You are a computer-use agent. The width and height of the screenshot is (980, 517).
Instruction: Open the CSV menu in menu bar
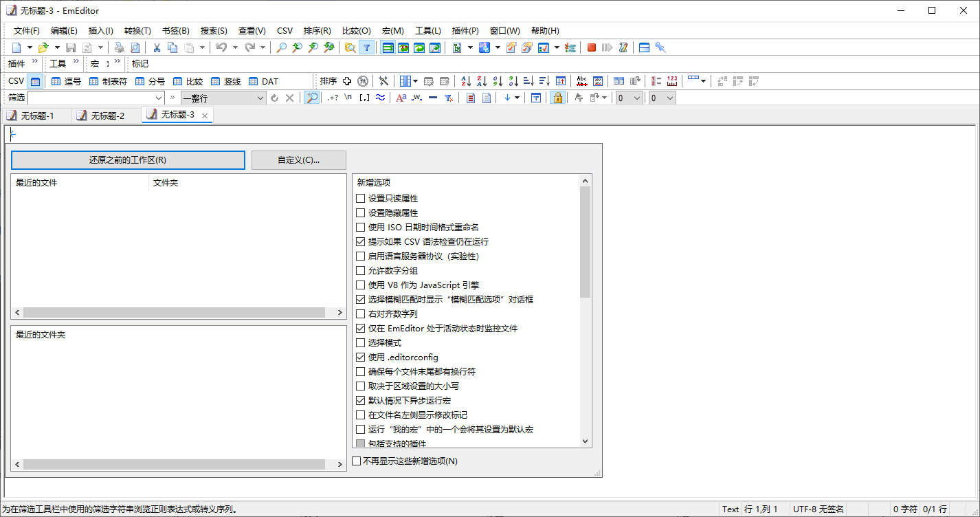point(285,31)
